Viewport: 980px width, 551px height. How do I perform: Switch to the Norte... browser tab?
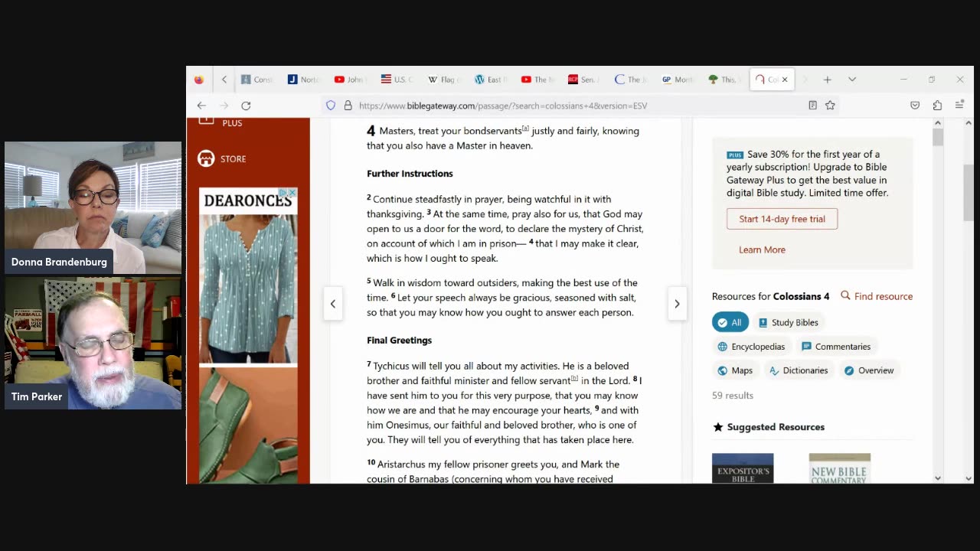pos(303,80)
